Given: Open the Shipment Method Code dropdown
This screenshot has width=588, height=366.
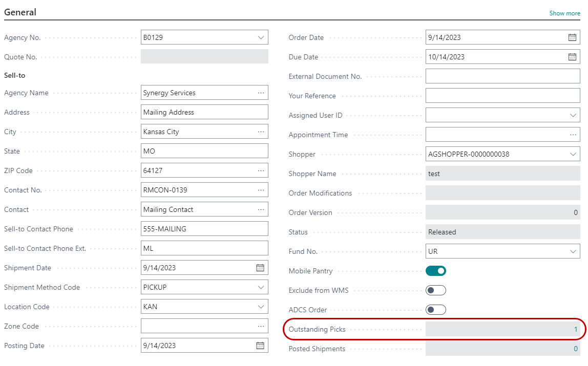Looking at the screenshot, I should [x=261, y=287].
